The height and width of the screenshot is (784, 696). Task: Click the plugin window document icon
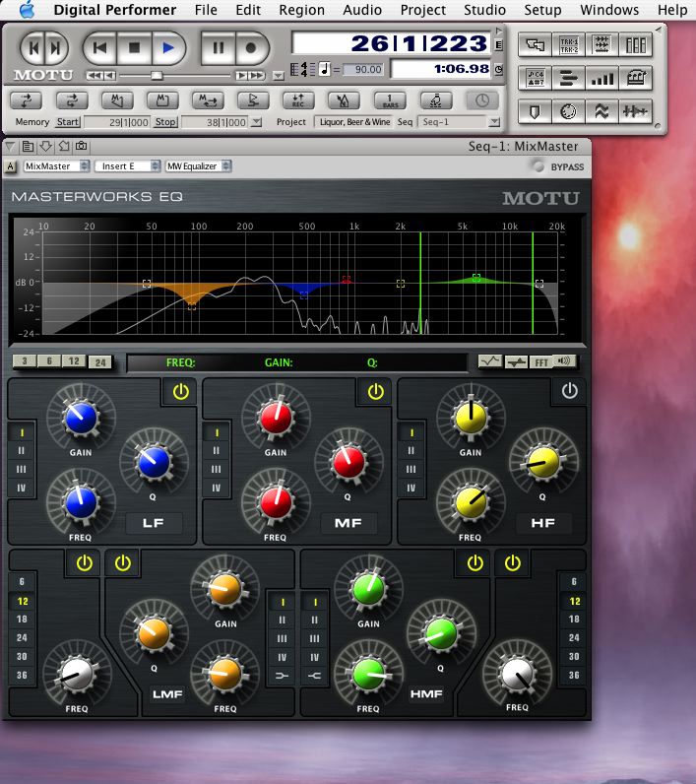pyautogui.click(x=28, y=146)
